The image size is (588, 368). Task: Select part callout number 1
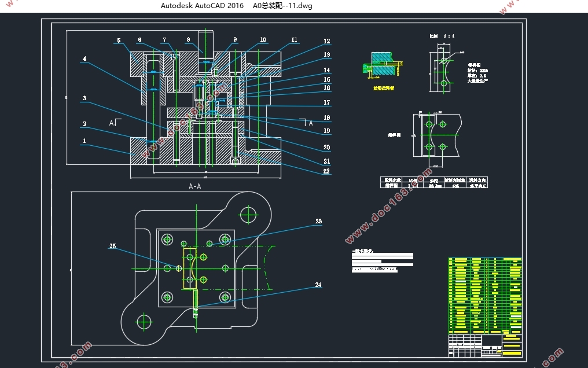point(84,141)
